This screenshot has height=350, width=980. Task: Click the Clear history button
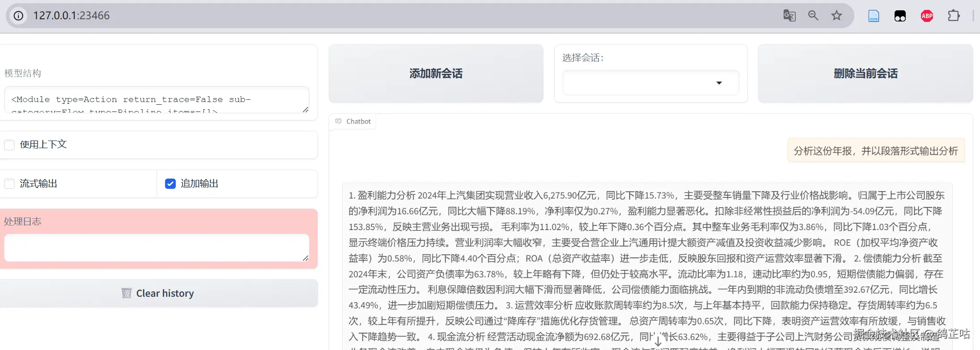tap(158, 293)
